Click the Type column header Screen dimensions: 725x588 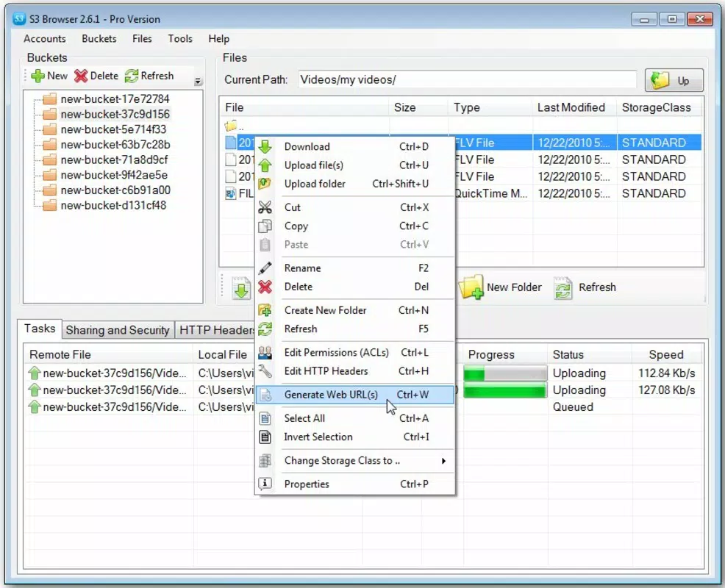click(x=490, y=107)
